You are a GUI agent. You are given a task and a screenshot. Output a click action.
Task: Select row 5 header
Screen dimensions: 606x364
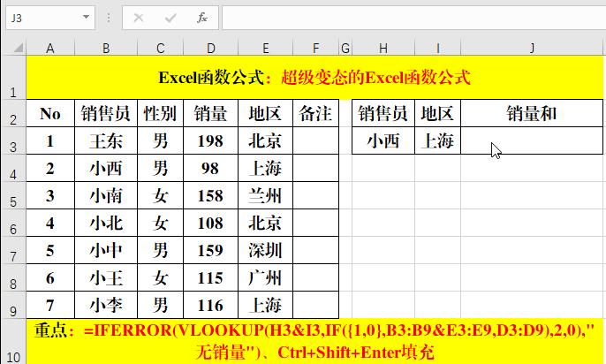tap(13, 195)
